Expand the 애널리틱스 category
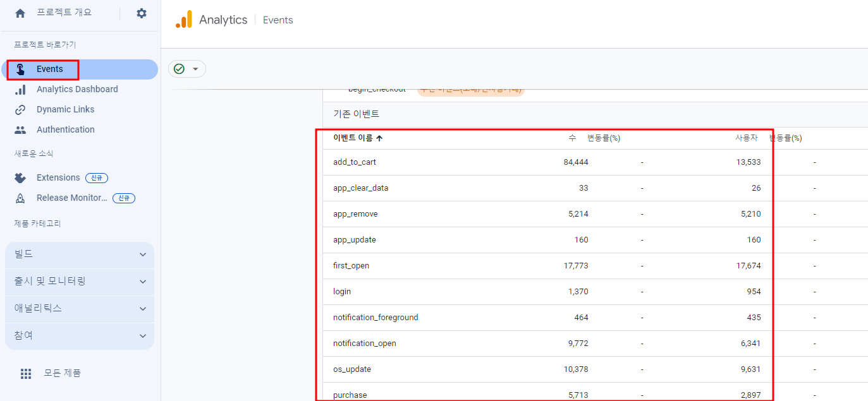 point(80,309)
